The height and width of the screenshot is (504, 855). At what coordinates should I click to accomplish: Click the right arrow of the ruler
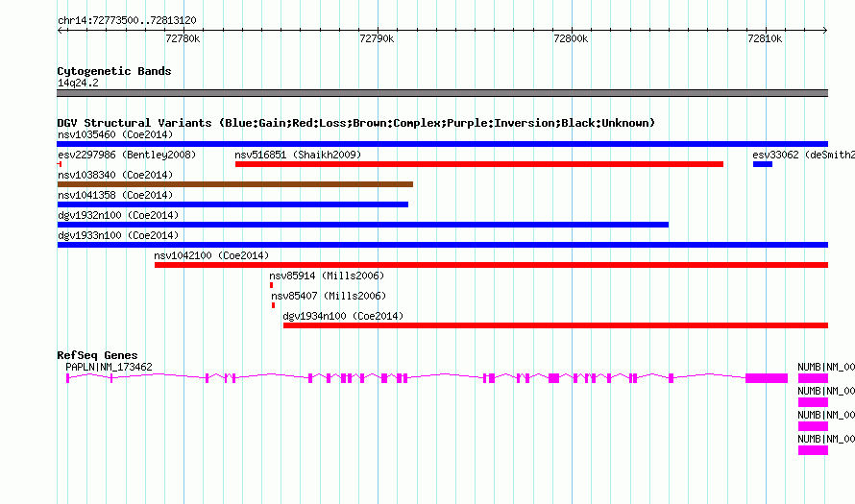[825, 30]
